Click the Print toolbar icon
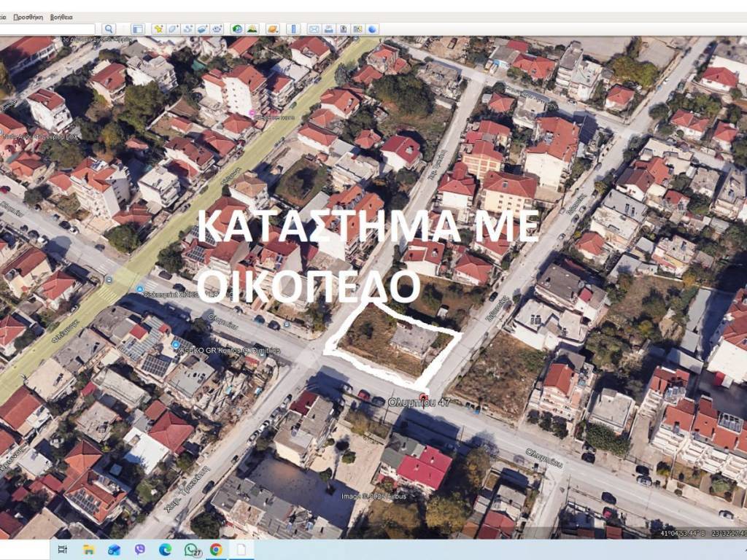The width and height of the screenshot is (747, 560). (328, 29)
